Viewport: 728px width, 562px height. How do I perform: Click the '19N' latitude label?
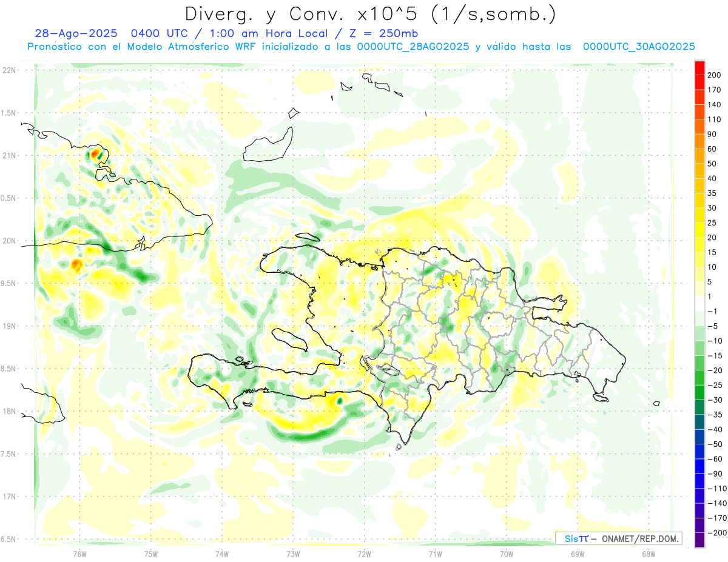(x=9, y=326)
